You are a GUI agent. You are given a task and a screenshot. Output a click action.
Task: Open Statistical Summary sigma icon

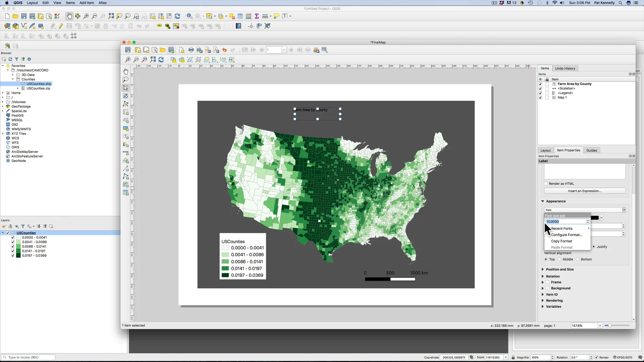coord(257,16)
